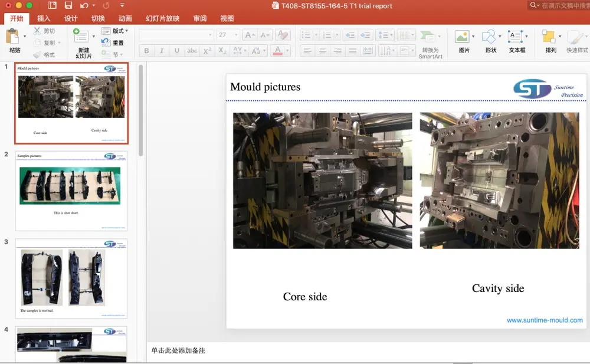This screenshot has width=590, height=364.
Task: Open the 幻灯片放映 (Slide Show) tab
Action: click(x=163, y=18)
